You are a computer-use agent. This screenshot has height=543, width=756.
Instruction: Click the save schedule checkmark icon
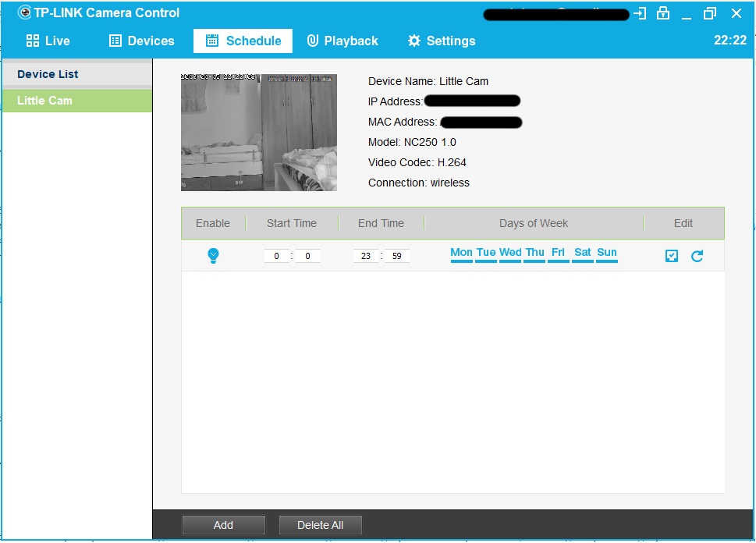point(672,256)
